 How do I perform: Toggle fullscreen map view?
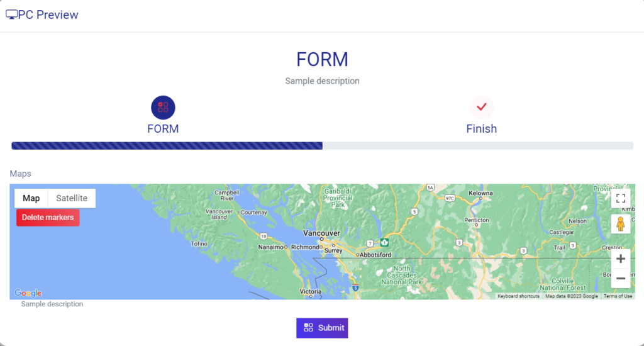pos(620,198)
